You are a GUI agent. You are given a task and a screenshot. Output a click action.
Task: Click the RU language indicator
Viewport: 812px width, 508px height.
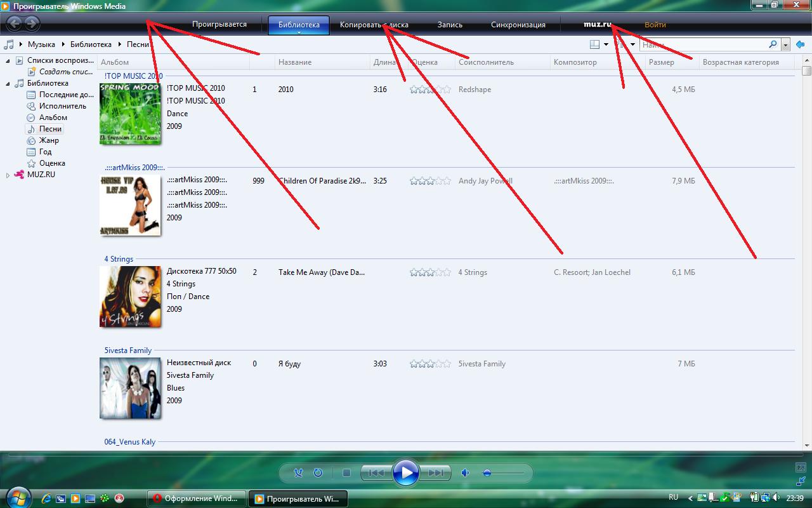point(674,497)
